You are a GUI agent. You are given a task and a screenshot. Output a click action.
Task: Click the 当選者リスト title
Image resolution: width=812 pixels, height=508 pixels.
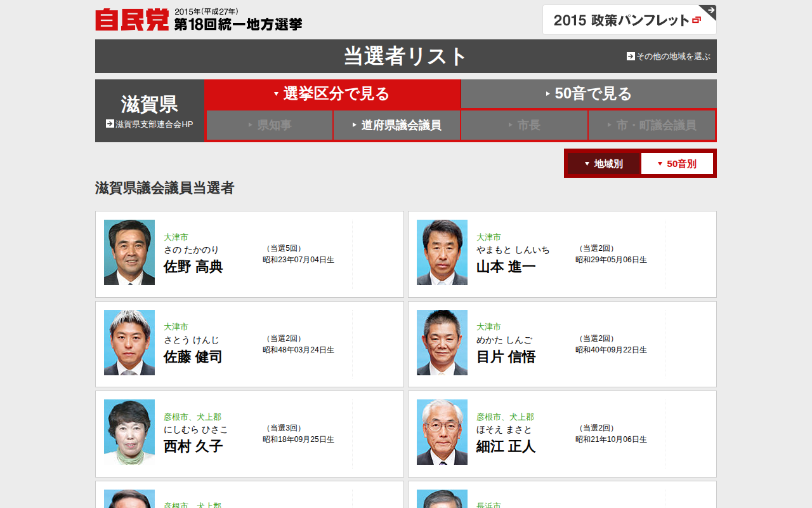[405, 56]
